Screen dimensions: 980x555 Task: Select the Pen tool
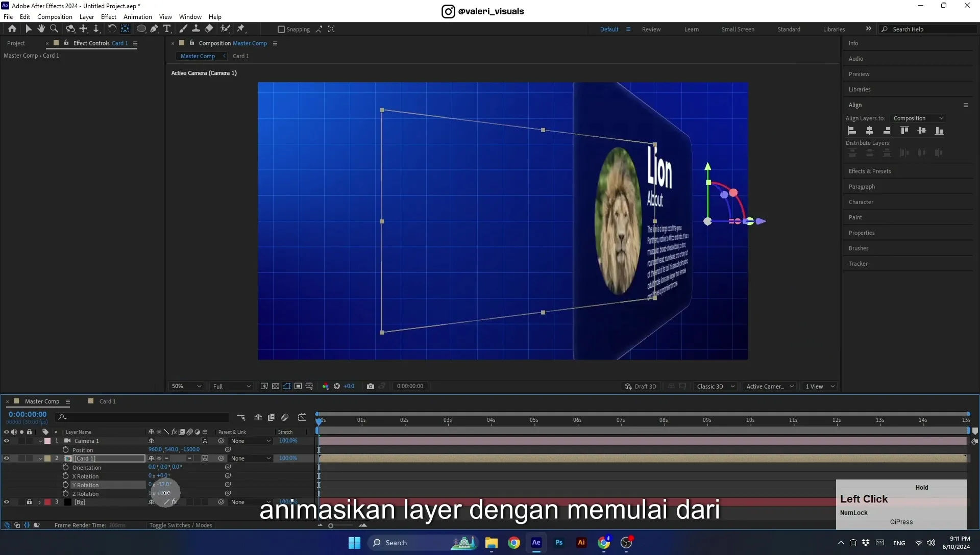154,29
